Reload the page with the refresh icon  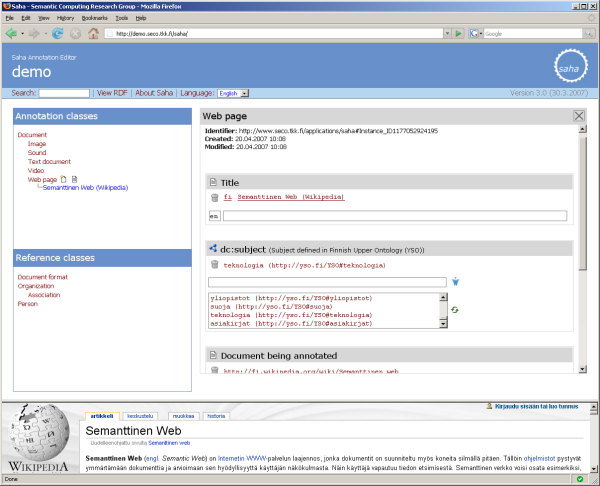point(58,34)
